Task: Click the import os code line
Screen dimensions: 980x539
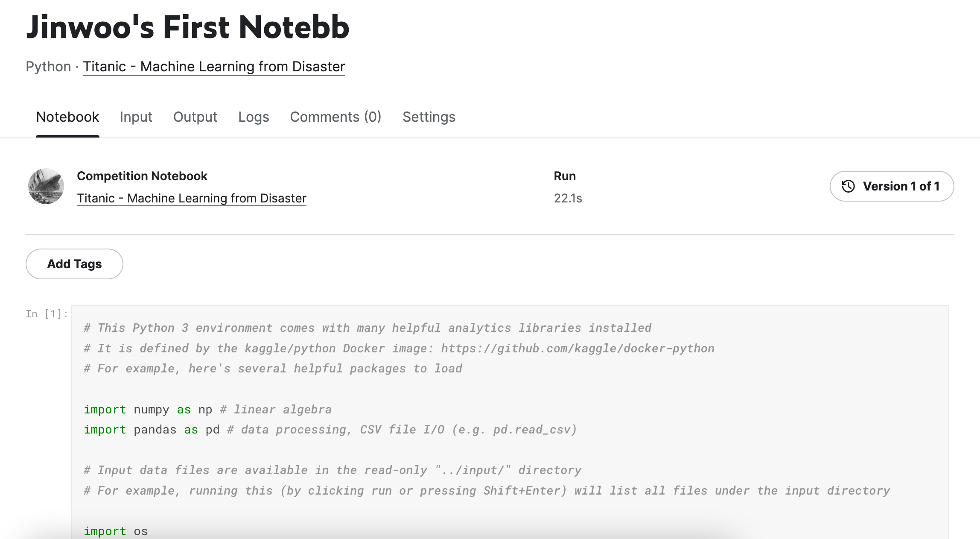Action: click(116, 531)
